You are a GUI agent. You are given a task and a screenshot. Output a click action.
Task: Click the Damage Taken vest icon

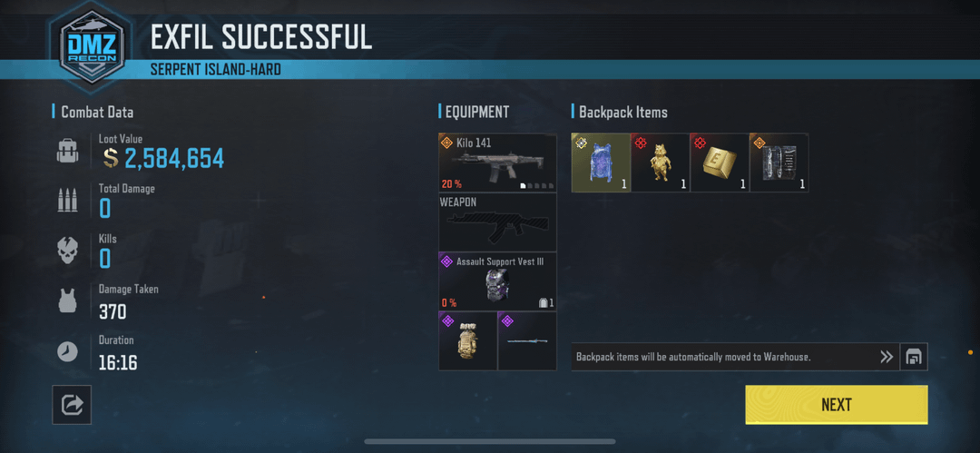point(67,301)
